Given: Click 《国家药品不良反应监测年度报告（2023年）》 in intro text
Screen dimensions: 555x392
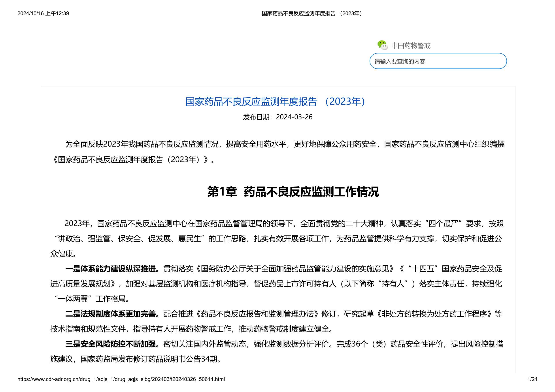Looking at the screenshot, I should click(x=130, y=160).
